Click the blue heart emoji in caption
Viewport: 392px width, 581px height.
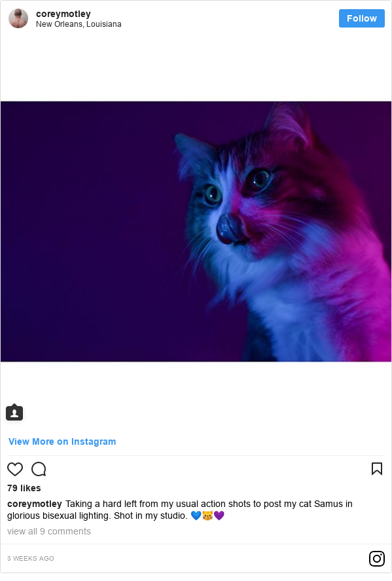pyautogui.click(x=196, y=515)
